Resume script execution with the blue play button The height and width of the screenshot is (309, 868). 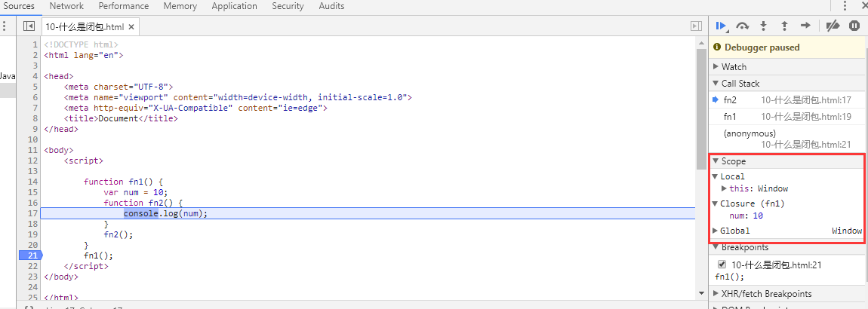coord(721,26)
